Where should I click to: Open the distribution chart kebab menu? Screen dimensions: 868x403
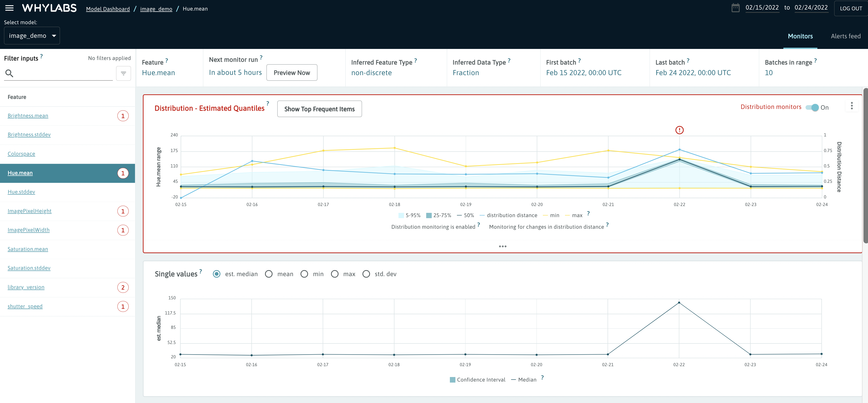(851, 106)
